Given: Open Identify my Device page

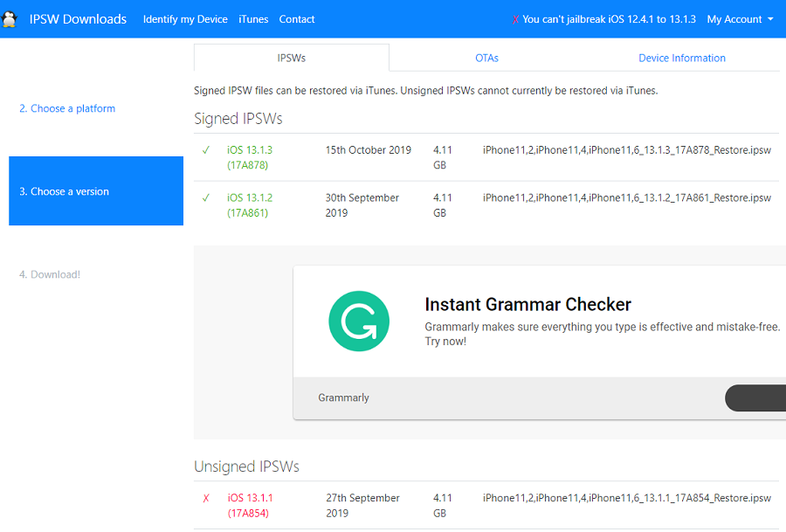Looking at the screenshot, I should [x=185, y=19].
